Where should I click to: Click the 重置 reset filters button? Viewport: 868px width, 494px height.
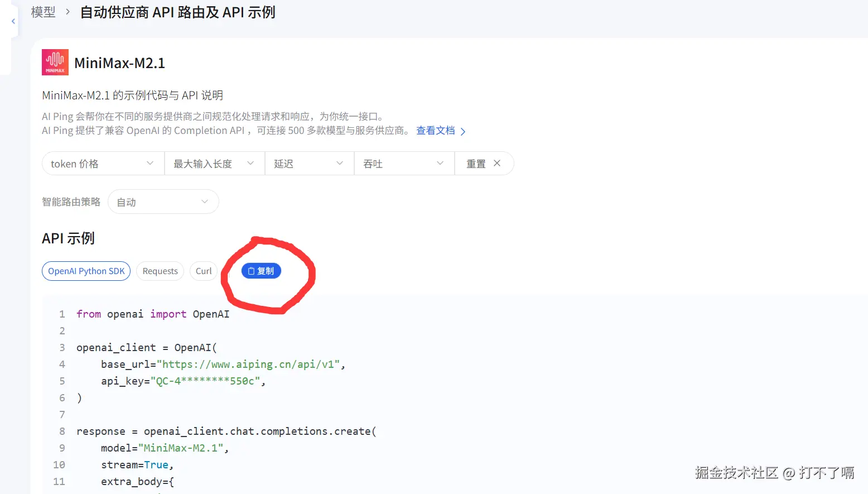tap(484, 164)
